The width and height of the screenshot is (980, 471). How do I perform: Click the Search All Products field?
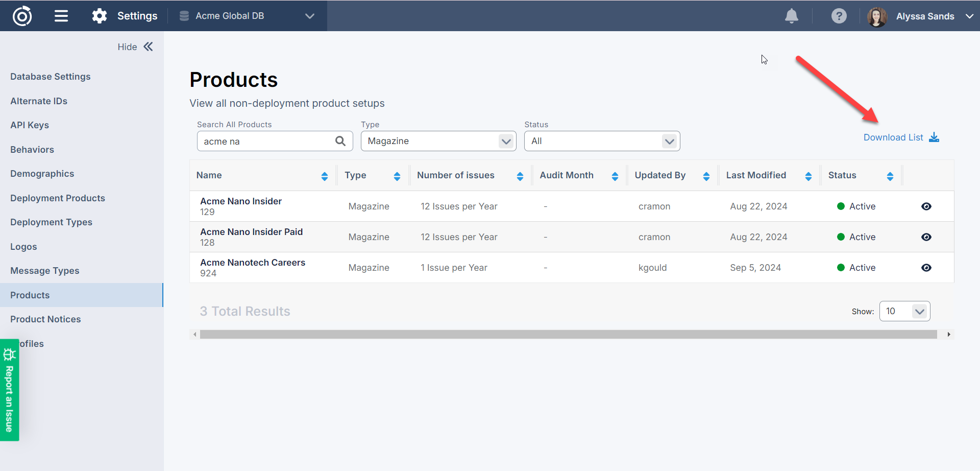click(x=265, y=142)
